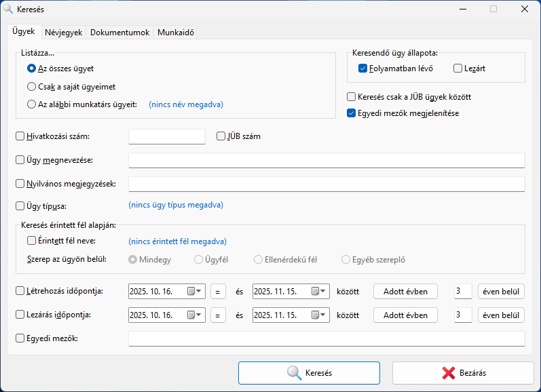This screenshot has width=541, height=392.
Task: Open the Lezárás comparison operator '=' selector
Action: pyautogui.click(x=219, y=315)
